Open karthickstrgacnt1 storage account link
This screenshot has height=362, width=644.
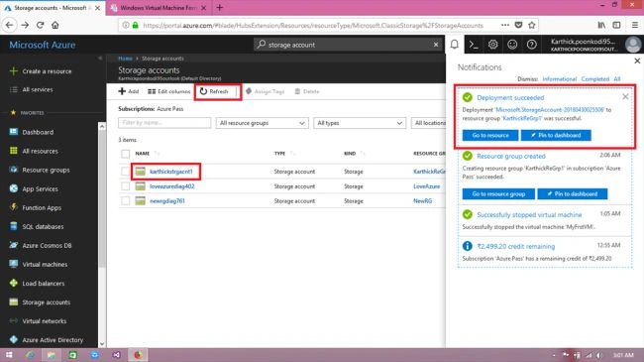point(170,172)
